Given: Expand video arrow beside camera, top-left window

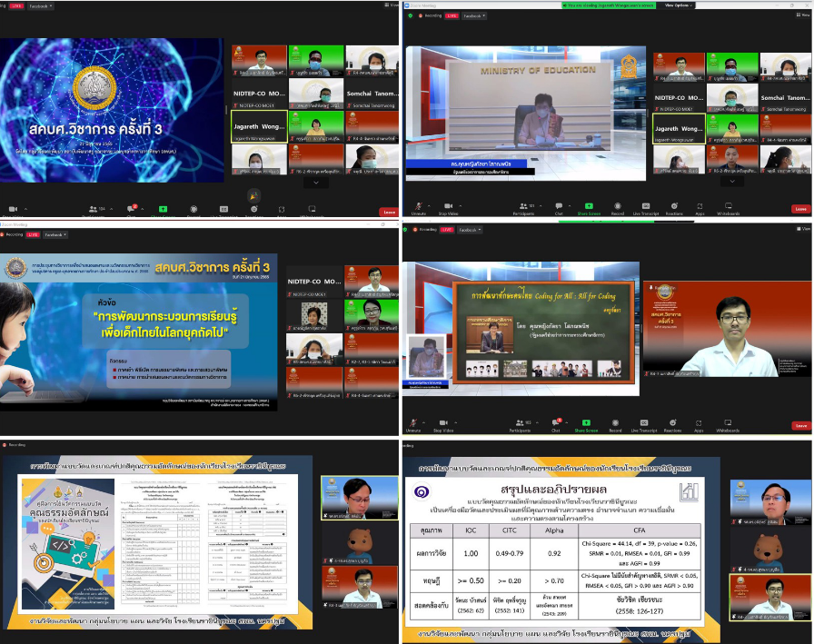Looking at the screenshot, I should (25, 209).
